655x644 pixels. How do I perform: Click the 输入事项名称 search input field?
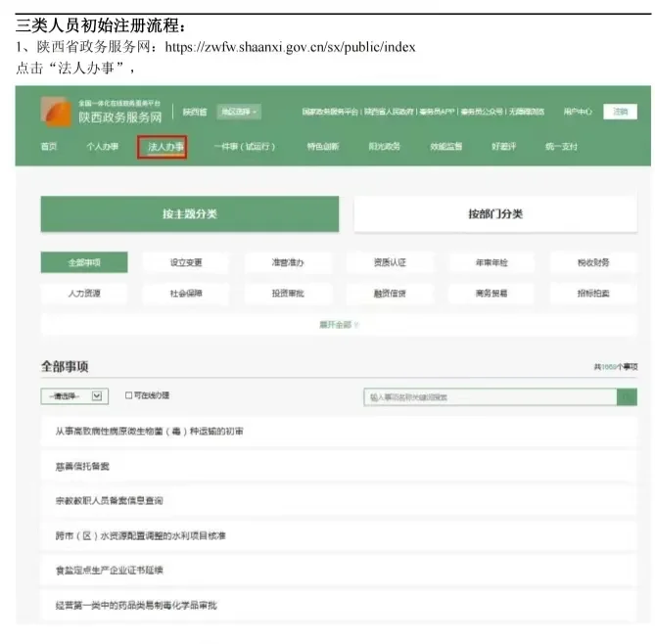(491, 396)
